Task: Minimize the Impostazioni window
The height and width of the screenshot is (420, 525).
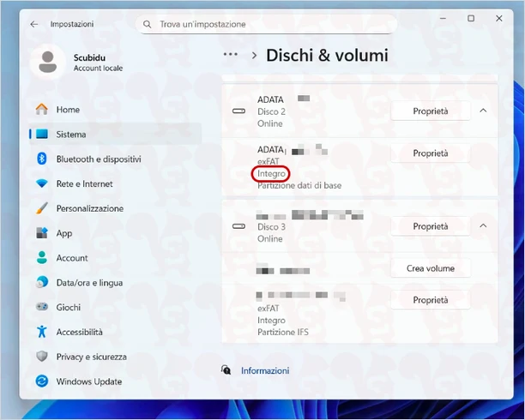Action: 443,18
